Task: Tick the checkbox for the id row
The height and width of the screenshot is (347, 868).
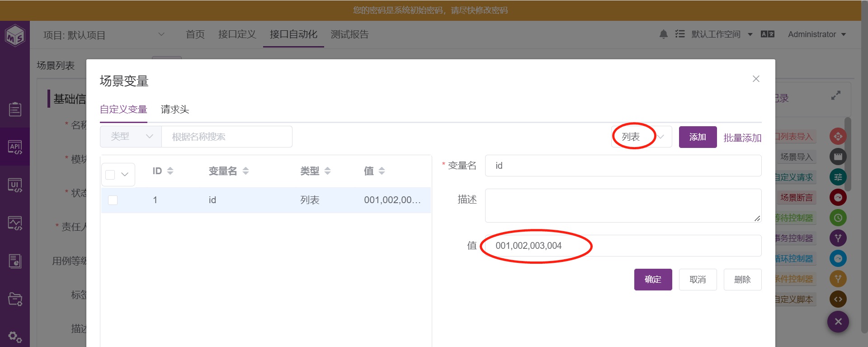Action: tap(113, 200)
